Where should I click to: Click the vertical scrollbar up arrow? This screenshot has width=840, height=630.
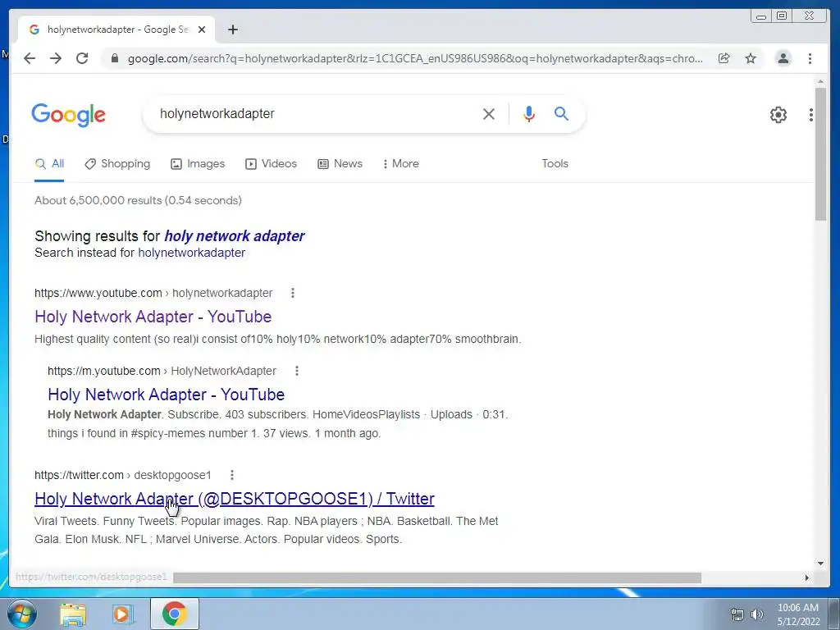coord(820,82)
